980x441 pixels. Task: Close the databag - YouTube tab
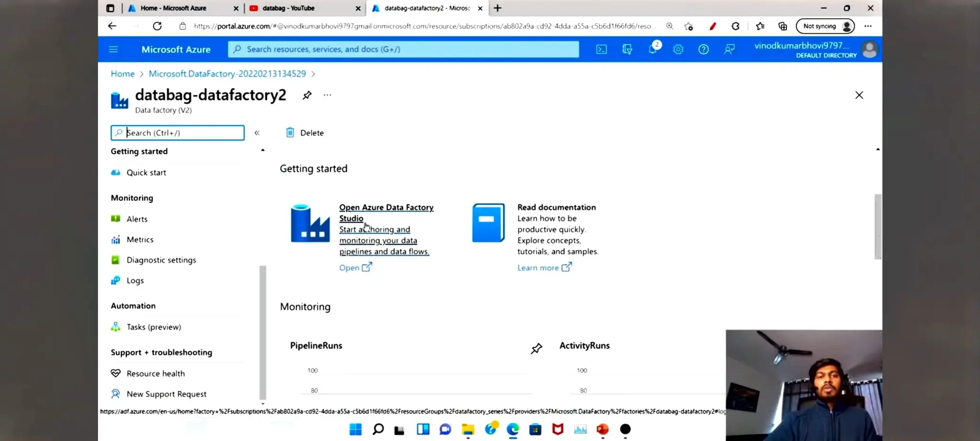click(358, 8)
